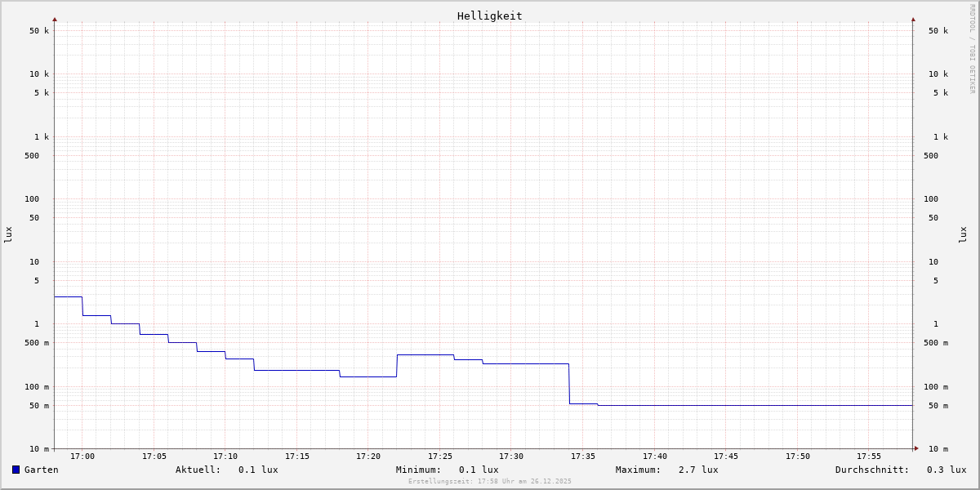Click the 17:50 time axis label
Image resolution: width=980 pixels, height=490 pixels.
[x=798, y=457]
